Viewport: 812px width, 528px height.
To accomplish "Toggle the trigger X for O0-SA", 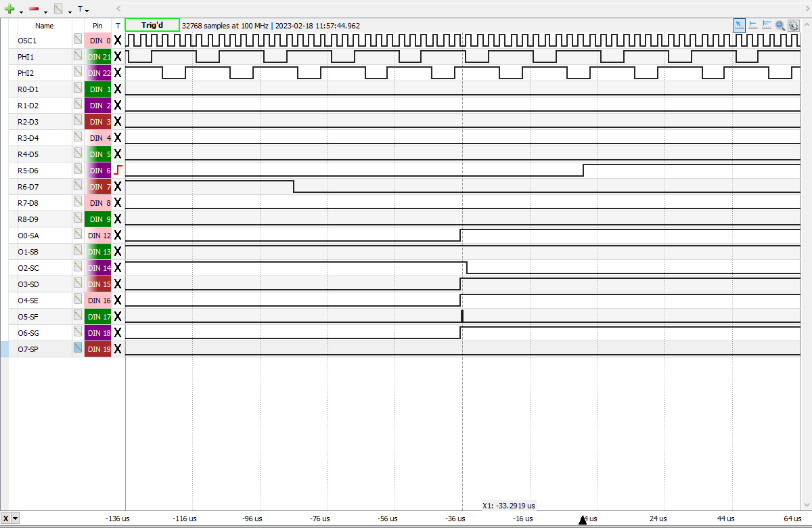I will point(118,235).
